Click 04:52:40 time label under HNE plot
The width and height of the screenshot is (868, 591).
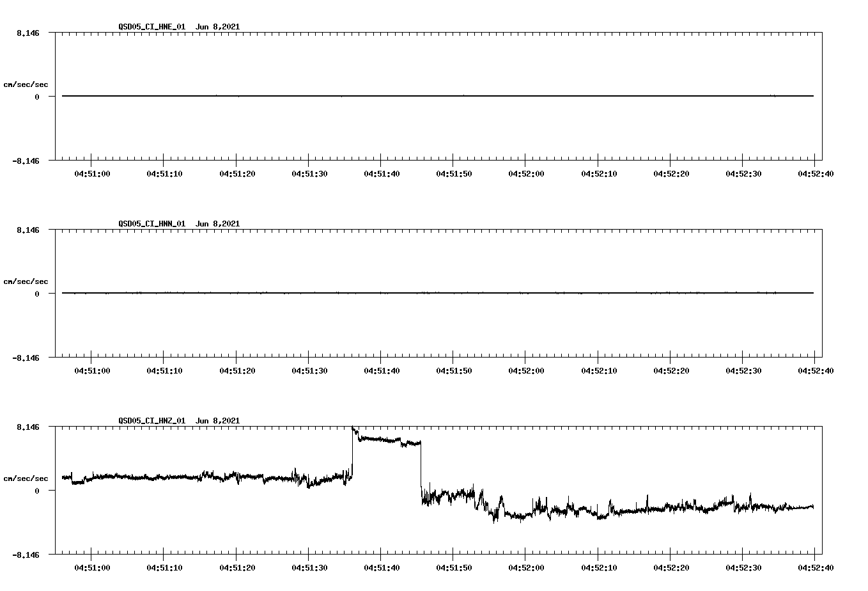[x=815, y=173]
